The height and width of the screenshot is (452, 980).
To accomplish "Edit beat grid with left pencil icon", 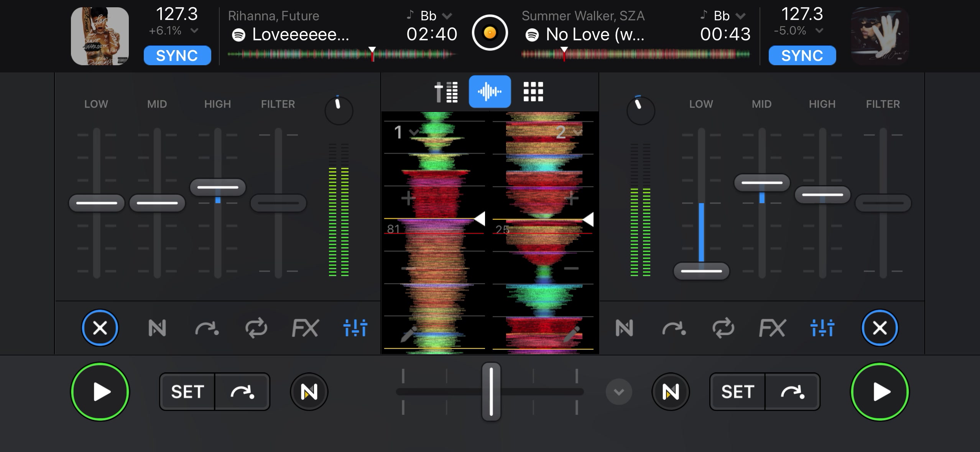I will [x=409, y=334].
